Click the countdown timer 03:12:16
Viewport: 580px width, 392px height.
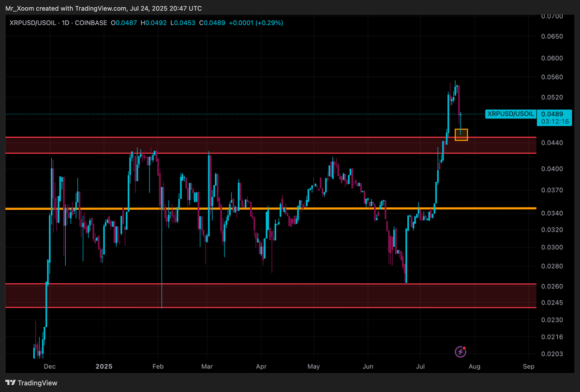pyautogui.click(x=554, y=121)
